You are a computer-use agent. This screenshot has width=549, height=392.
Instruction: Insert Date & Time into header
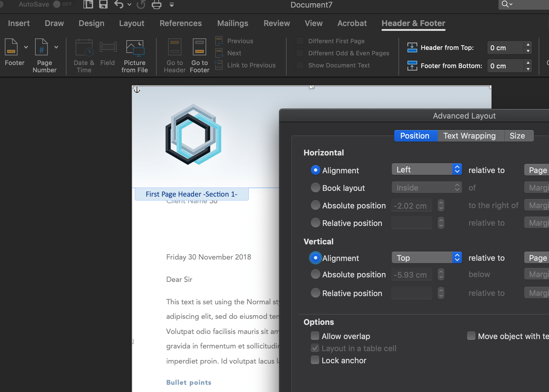tap(84, 47)
